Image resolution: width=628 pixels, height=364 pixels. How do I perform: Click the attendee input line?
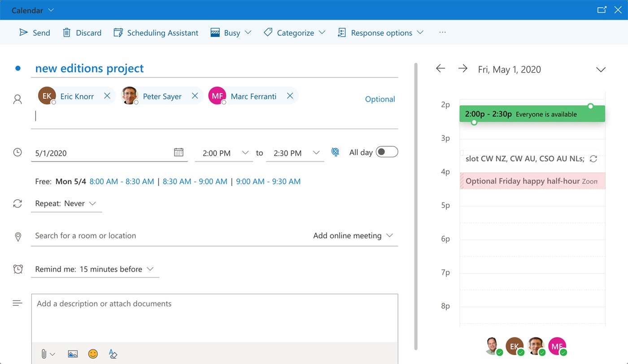click(x=214, y=117)
